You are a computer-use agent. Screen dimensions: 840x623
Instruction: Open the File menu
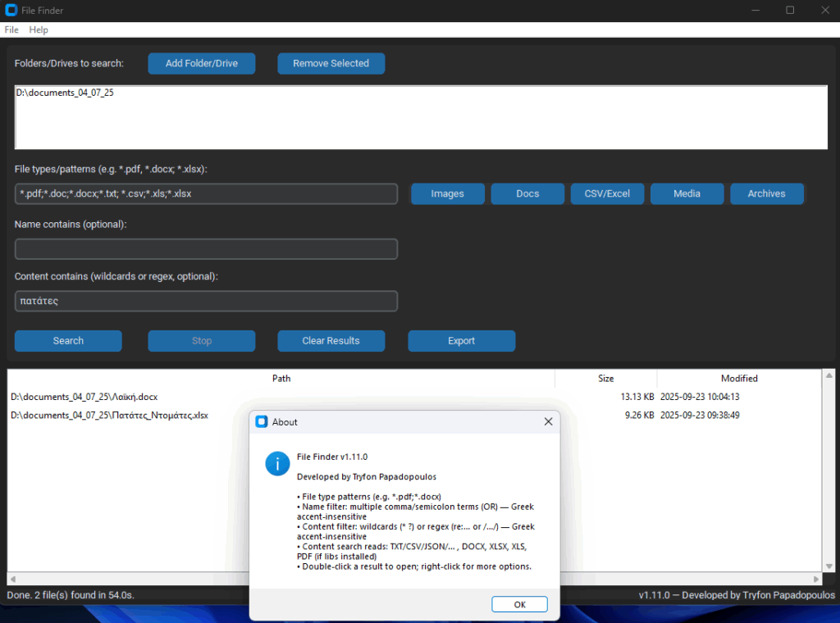(11, 30)
